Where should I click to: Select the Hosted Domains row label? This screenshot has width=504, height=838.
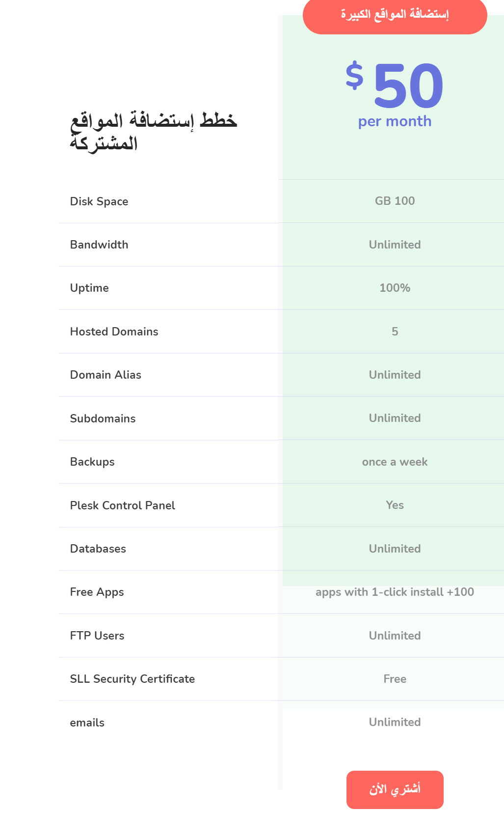[x=114, y=332]
